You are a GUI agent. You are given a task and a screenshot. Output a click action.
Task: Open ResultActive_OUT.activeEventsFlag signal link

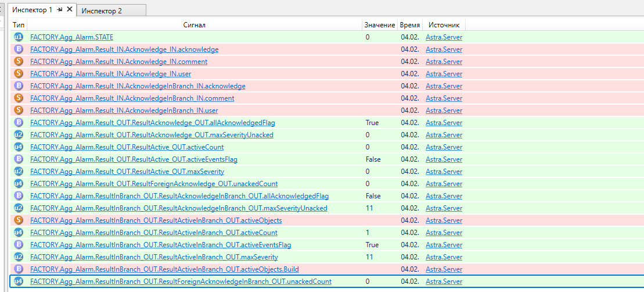[x=134, y=159]
